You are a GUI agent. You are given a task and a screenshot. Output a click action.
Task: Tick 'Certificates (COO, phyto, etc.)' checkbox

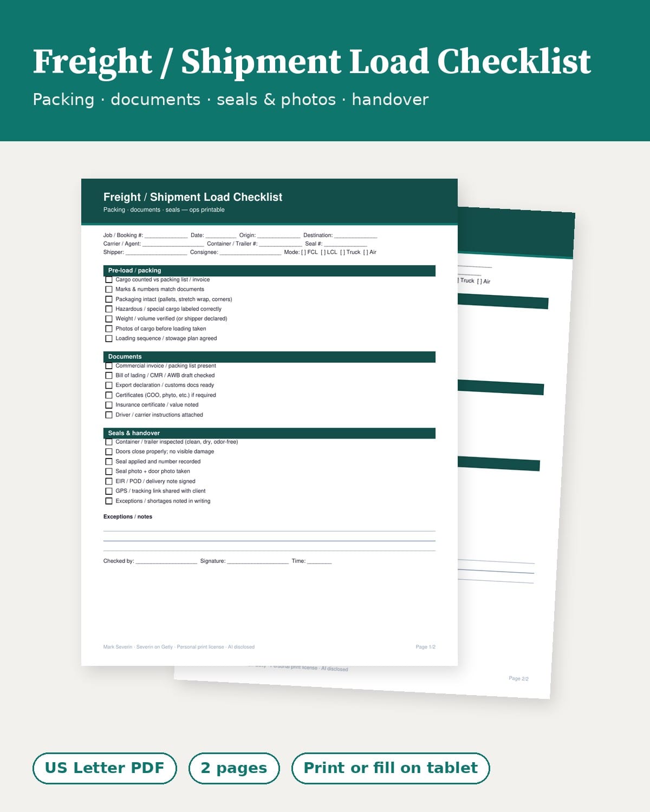(x=109, y=395)
